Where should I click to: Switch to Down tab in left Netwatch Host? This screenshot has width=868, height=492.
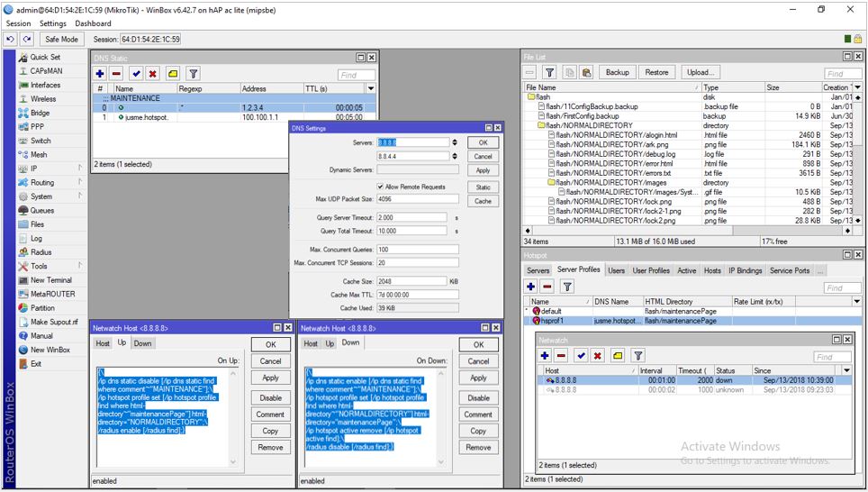coord(142,343)
